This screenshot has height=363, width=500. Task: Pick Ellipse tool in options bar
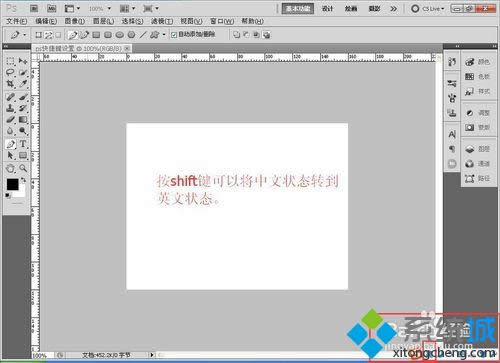[120, 35]
